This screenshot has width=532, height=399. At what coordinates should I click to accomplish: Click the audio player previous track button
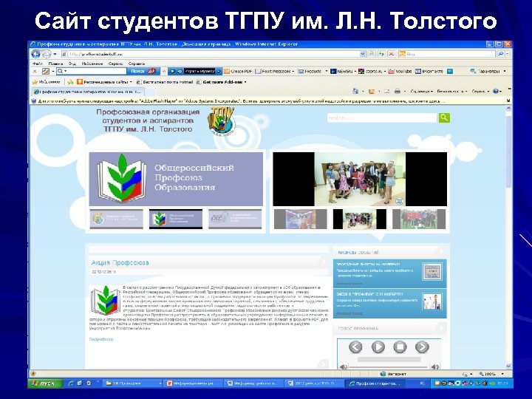click(355, 347)
